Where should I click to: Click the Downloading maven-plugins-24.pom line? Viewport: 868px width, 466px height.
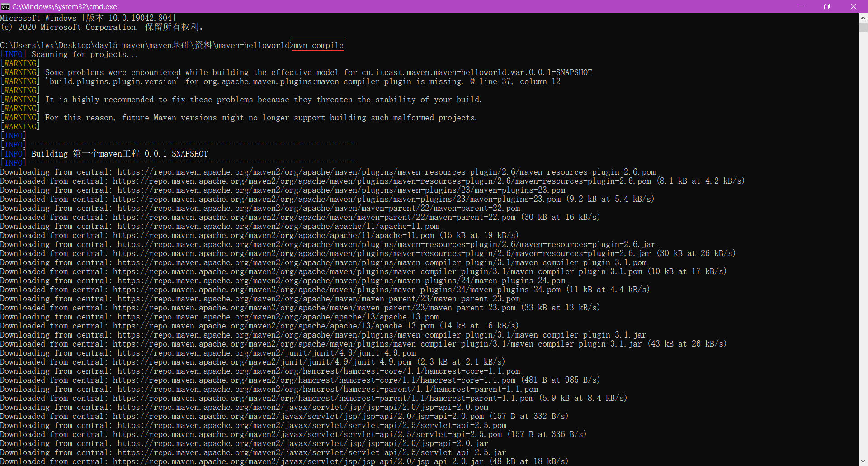point(283,281)
